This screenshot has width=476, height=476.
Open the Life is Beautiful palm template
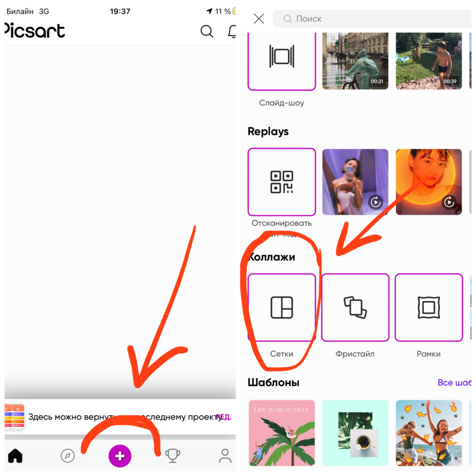click(x=282, y=433)
